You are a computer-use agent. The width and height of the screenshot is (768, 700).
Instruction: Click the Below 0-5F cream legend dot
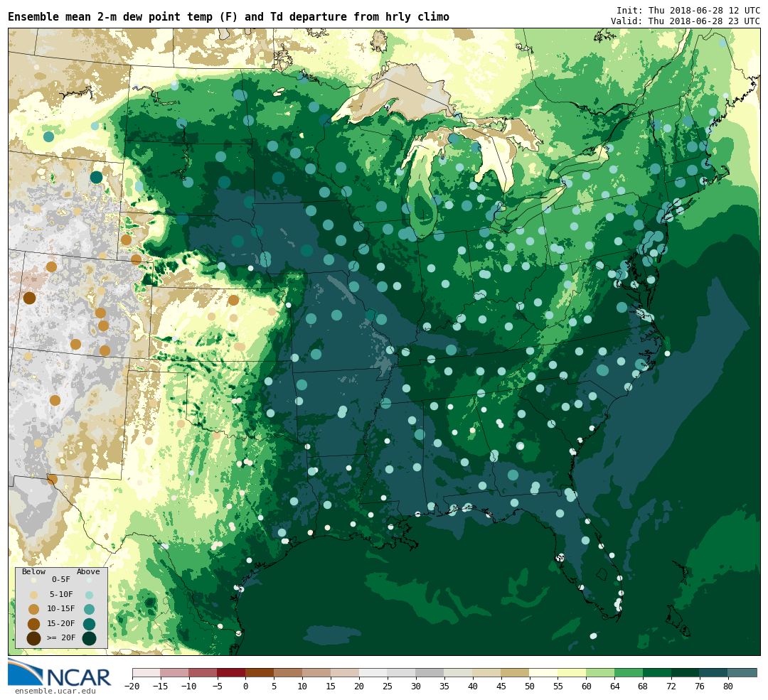coord(33,580)
